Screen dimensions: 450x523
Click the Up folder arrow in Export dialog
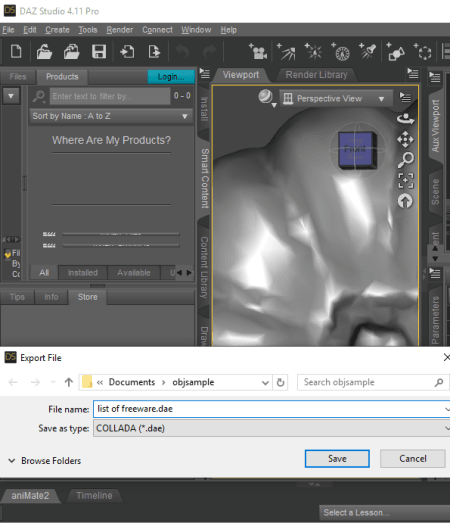[x=69, y=382]
